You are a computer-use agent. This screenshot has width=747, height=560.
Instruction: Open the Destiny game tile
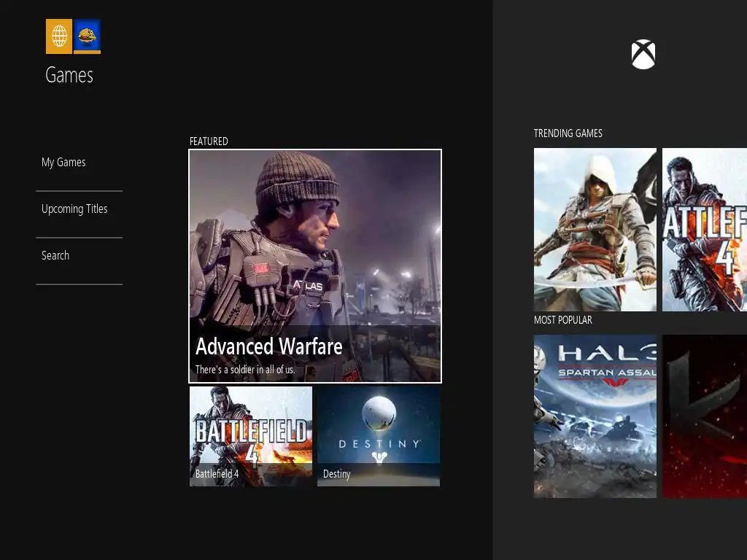379,436
